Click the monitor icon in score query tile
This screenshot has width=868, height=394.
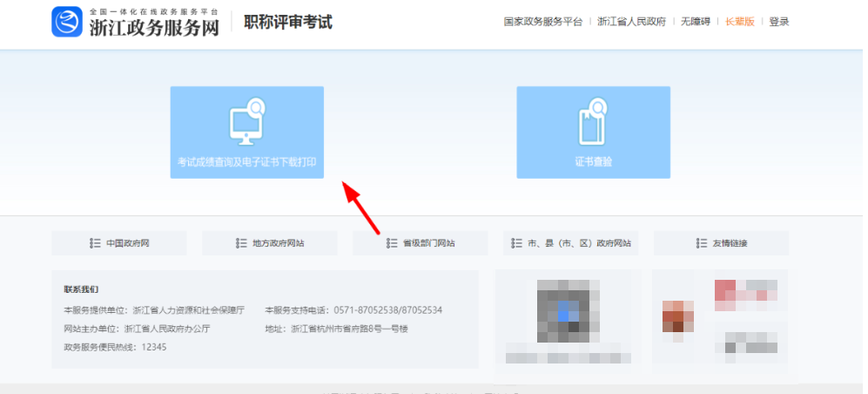coord(246,125)
